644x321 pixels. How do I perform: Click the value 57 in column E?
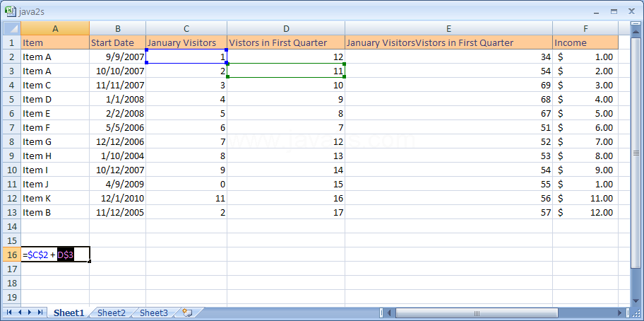click(x=448, y=213)
